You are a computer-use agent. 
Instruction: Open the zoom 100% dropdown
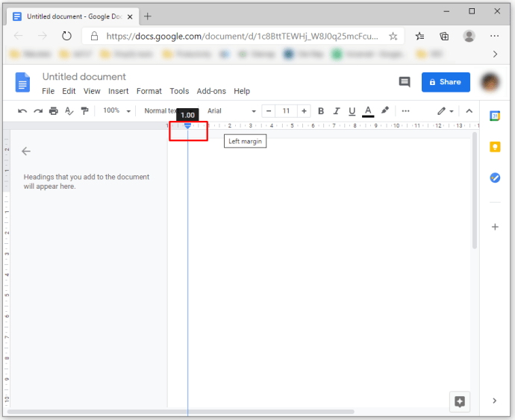click(116, 111)
